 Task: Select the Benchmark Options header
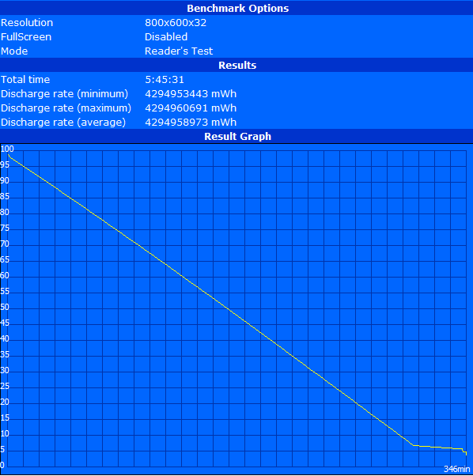click(237, 8)
